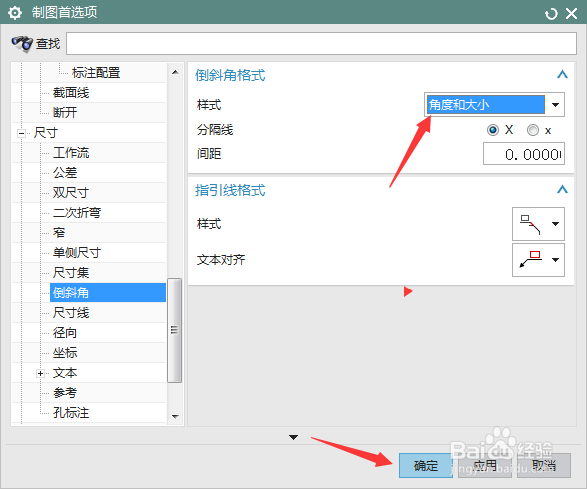This screenshot has width=587, height=489.
Task: Collapse the 倒斜角格式 section
Action: (x=562, y=75)
